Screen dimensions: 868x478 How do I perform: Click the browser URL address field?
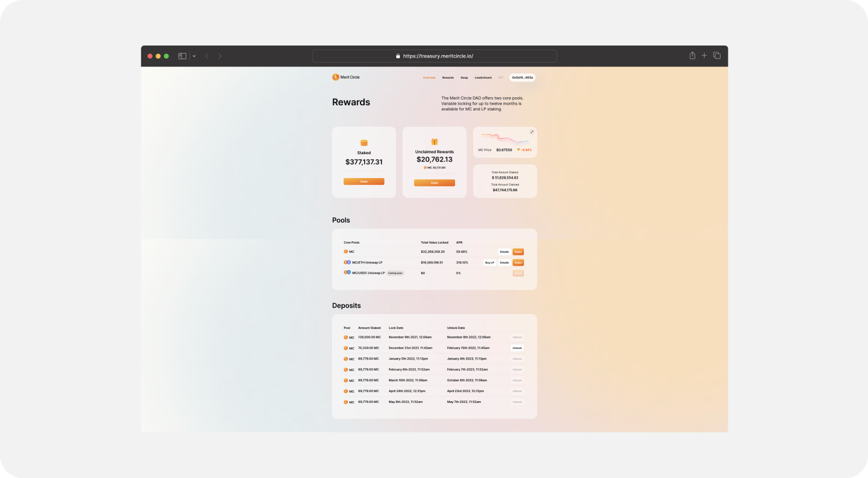[434, 56]
